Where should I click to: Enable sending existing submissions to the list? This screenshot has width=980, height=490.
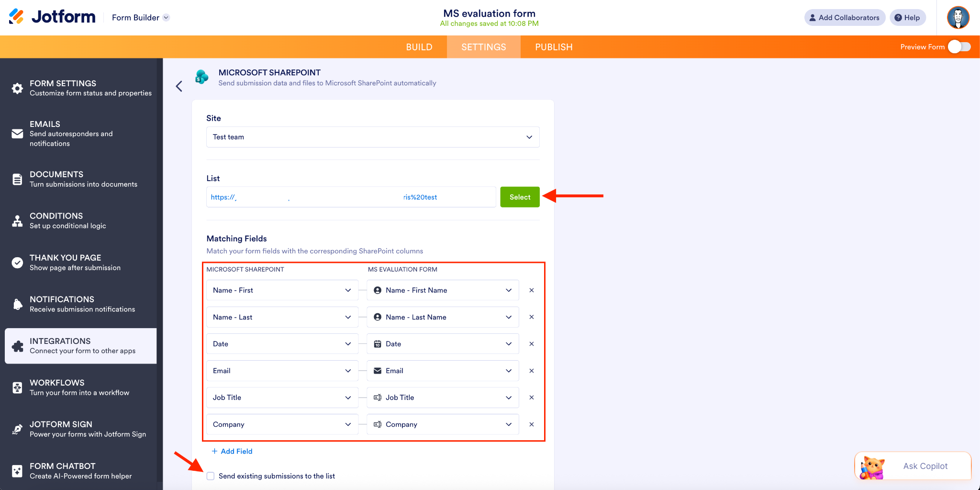(211, 476)
